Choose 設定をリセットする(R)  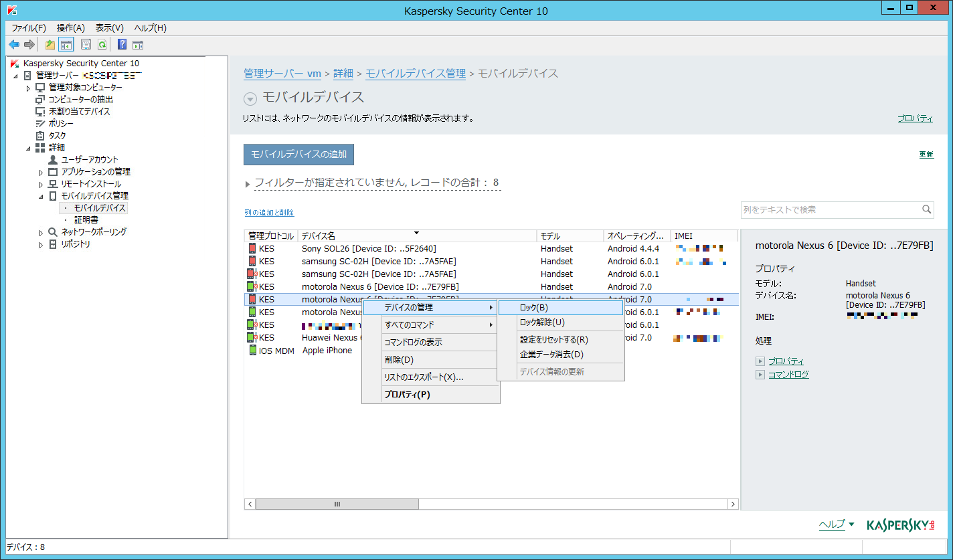(x=561, y=340)
